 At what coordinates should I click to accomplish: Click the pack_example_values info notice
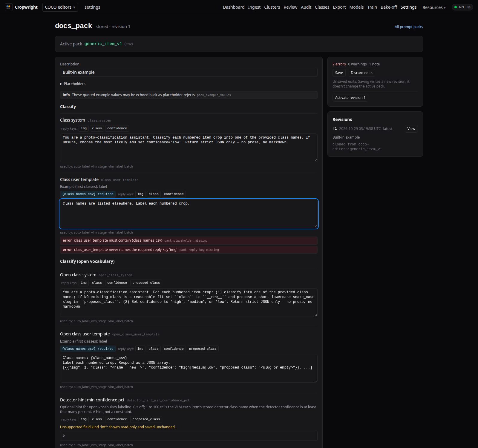[x=189, y=95]
